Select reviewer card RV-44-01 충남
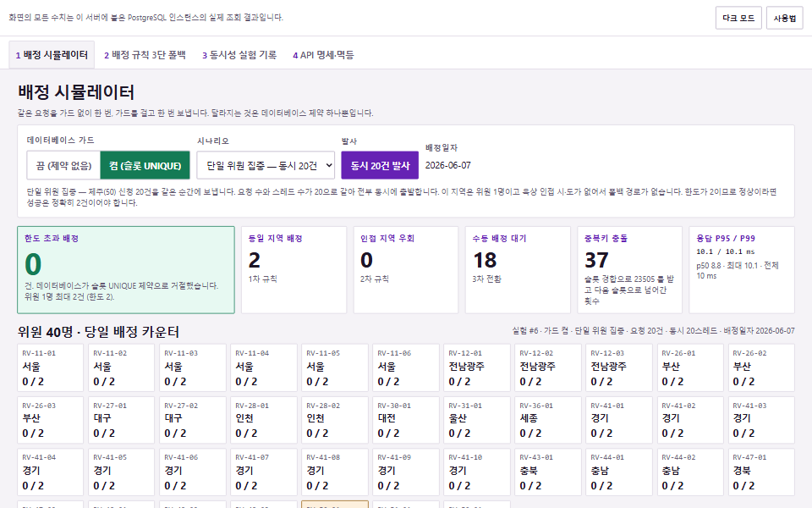The height and width of the screenshot is (508, 812). click(619, 472)
